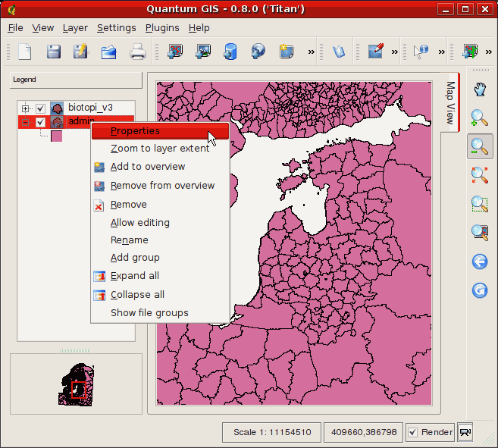
Task: Toggle visibility checkbox of admin layer
Action: point(40,122)
